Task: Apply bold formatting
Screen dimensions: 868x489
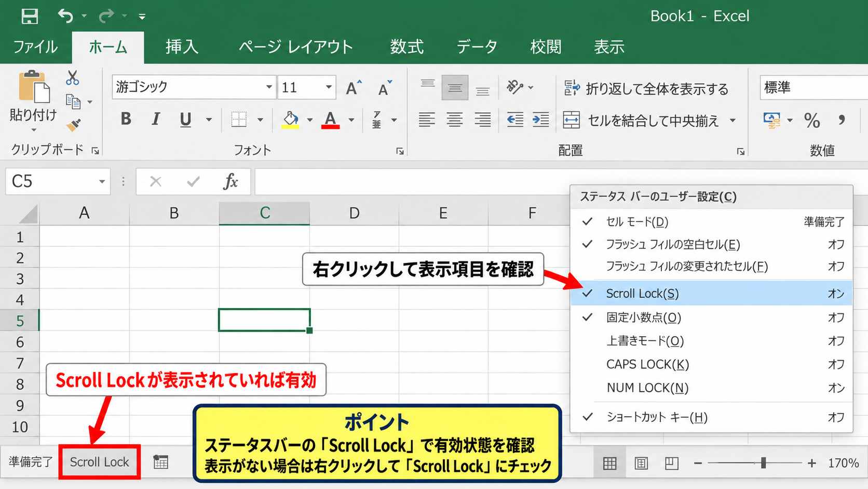Action: [126, 120]
